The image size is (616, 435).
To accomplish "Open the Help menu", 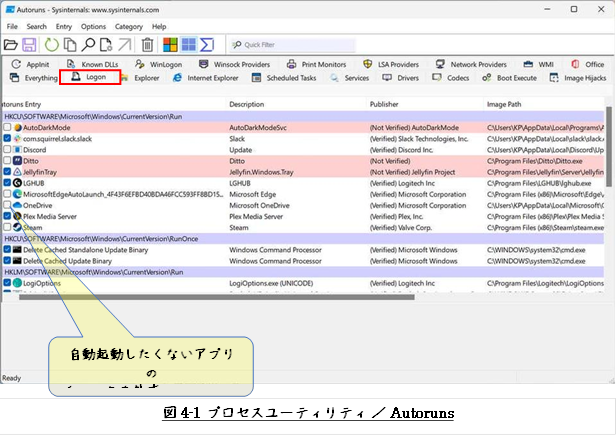I will tap(159, 26).
